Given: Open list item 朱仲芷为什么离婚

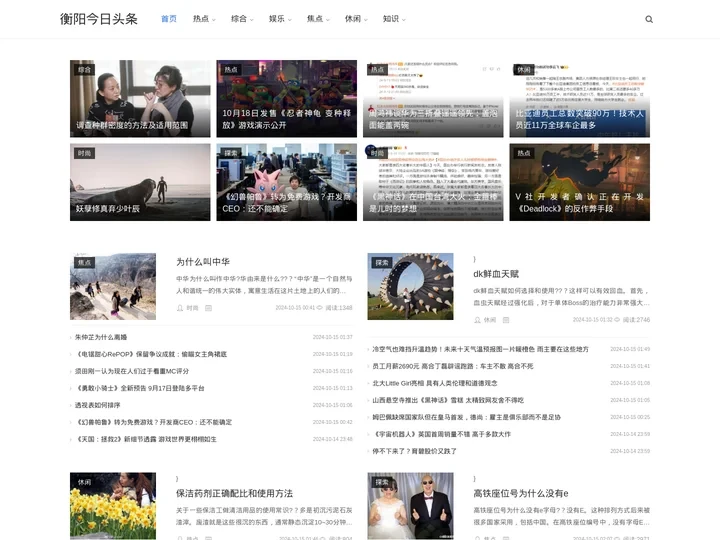Looking at the screenshot, I should (x=101, y=337).
